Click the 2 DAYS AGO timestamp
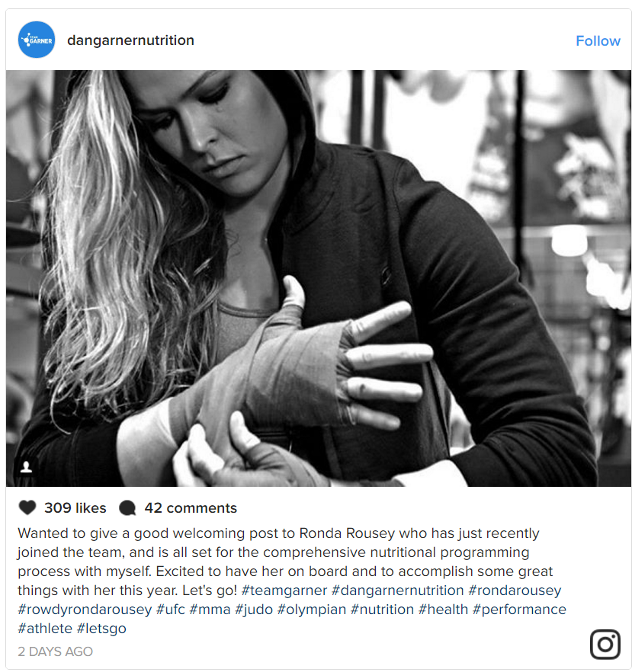The height and width of the screenshot is (672, 632). pyautogui.click(x=56, y=651)
